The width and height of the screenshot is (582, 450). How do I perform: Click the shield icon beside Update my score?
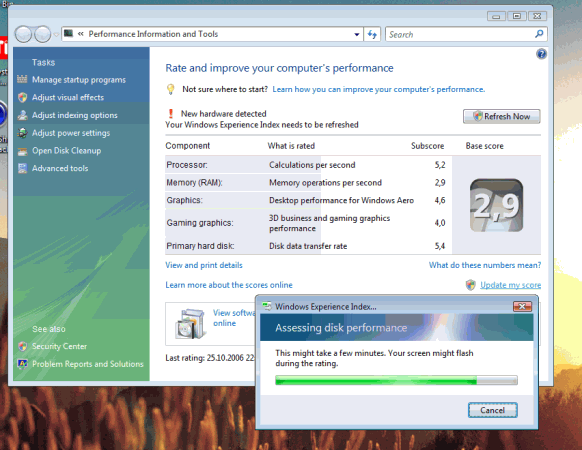tap(471, 285)
